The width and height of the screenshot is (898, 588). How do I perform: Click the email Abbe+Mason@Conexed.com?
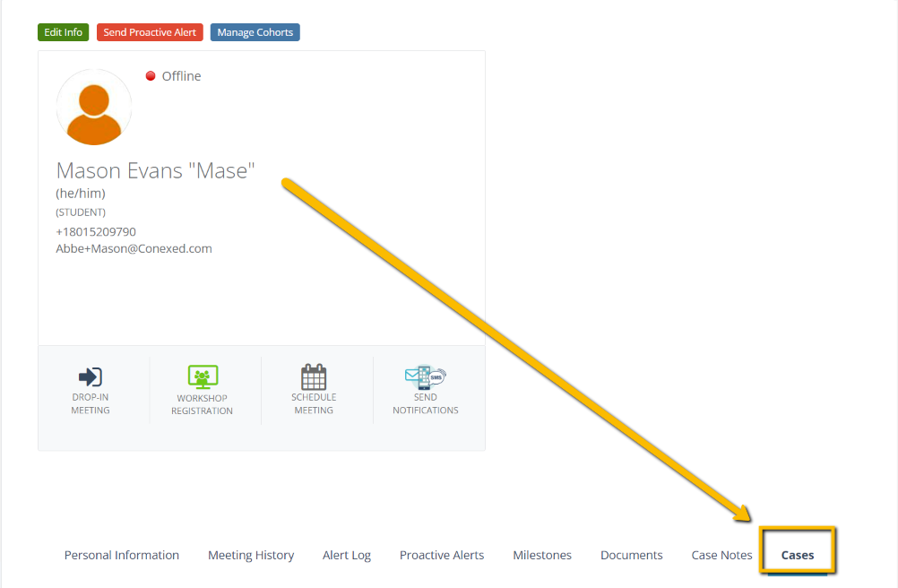134,248
